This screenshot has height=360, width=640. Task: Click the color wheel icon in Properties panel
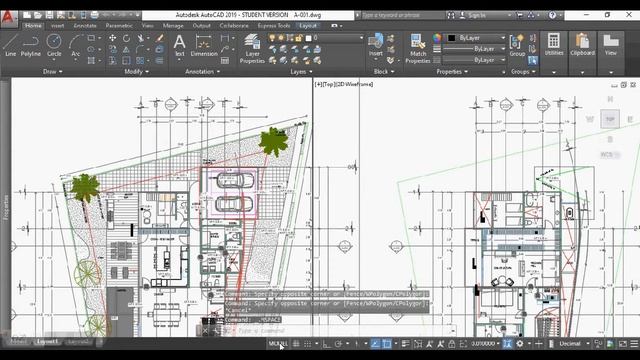[437, 38]
